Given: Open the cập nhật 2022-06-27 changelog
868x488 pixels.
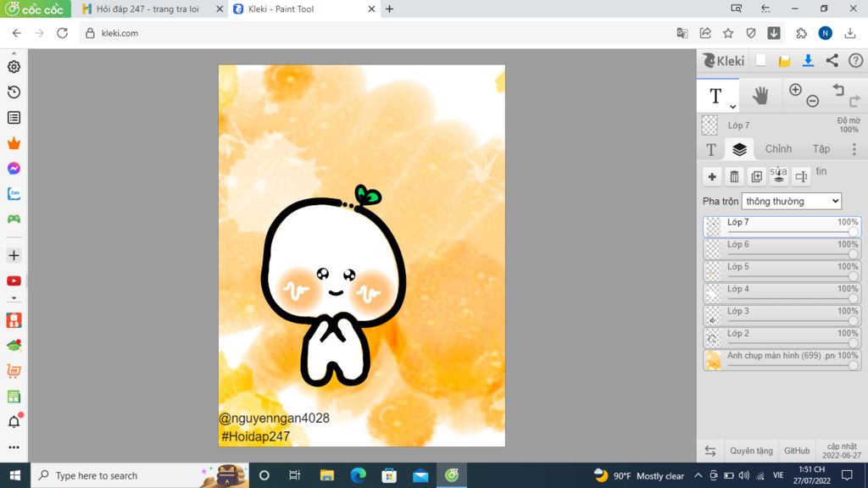Looking at the screenshot, I should 842,451.
